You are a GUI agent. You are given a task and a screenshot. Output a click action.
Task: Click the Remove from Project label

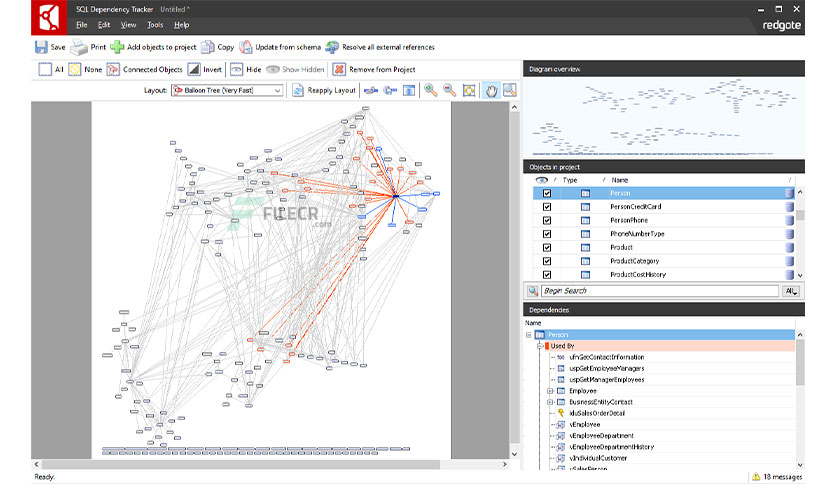click(382, 69)
